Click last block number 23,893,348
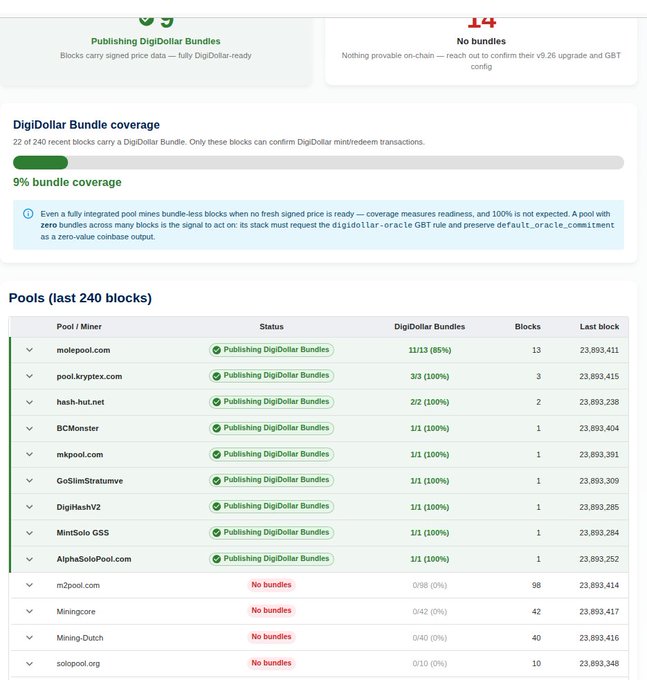 (x=599, y=664)
